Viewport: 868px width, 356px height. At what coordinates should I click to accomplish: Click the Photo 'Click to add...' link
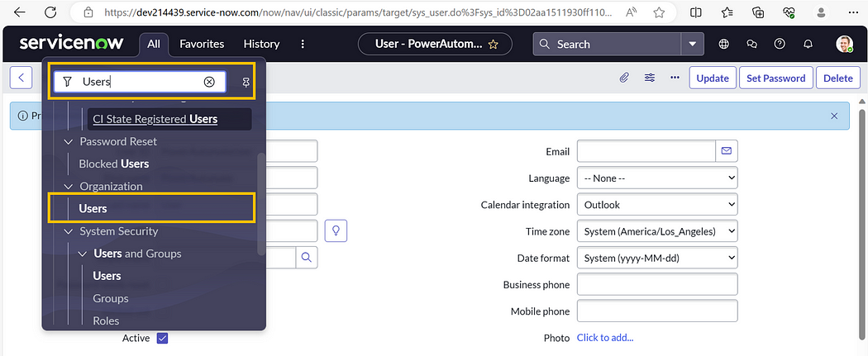pyautogui.click(x=605, y=338)
